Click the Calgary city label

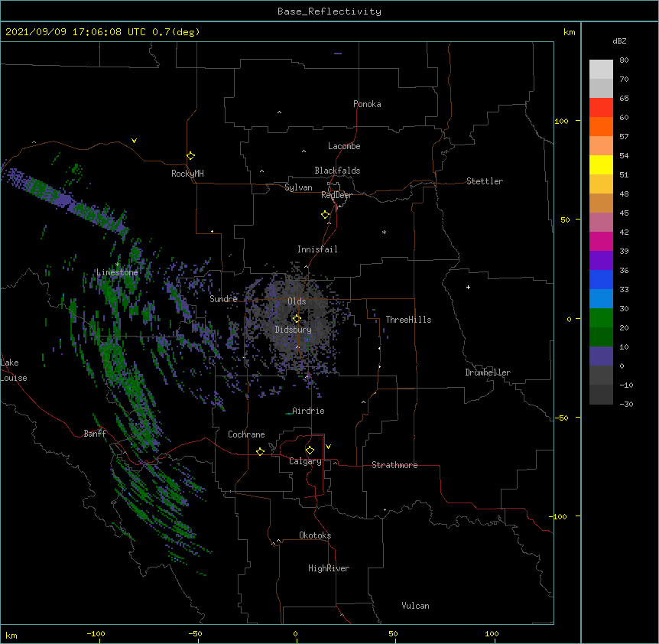[305, 461]
